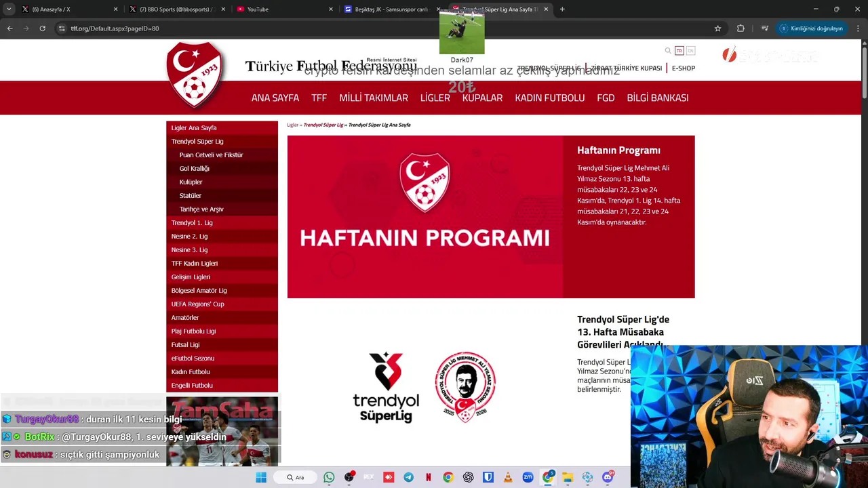868x488 pixels.
Task: Open ZİRAAT TÜRKİYE KUPASI link
Action: coord(626,68)
